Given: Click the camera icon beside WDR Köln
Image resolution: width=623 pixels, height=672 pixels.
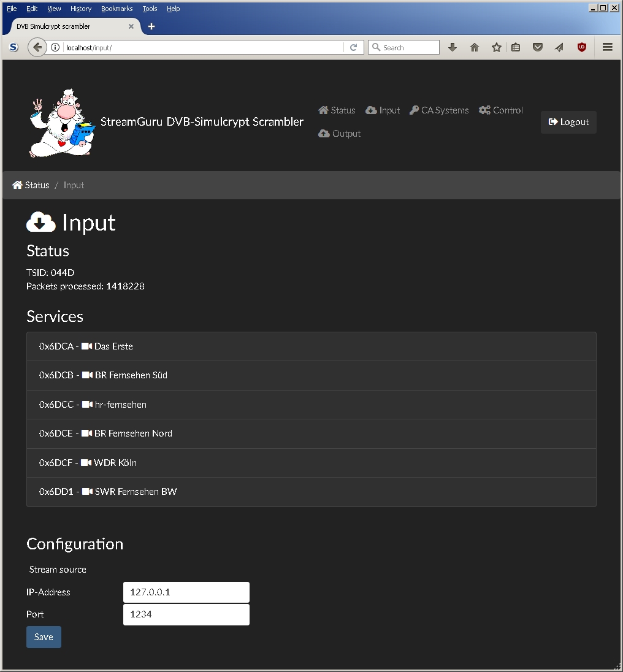Looking at the screenshot, I should tap(86, 463).
